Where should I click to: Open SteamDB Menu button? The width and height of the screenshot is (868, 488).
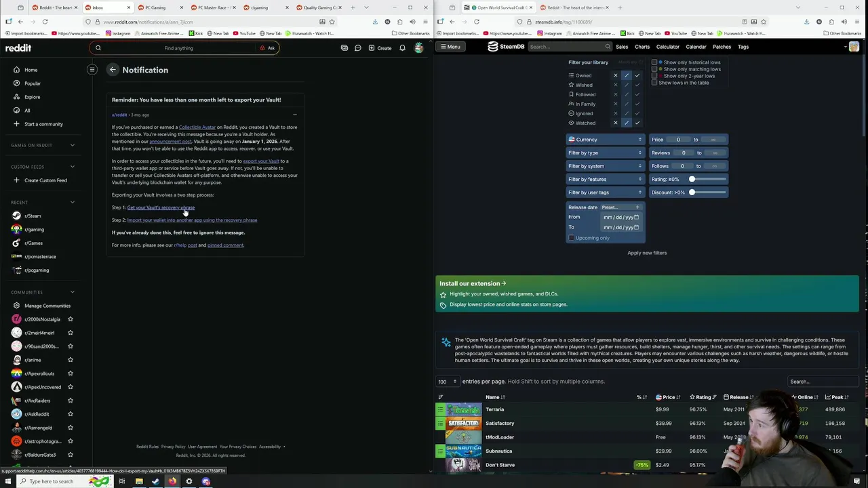[x=450, y=47]
